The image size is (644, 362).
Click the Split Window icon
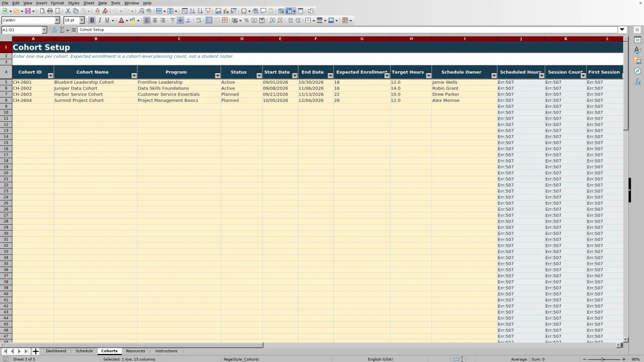coord(300,11)
